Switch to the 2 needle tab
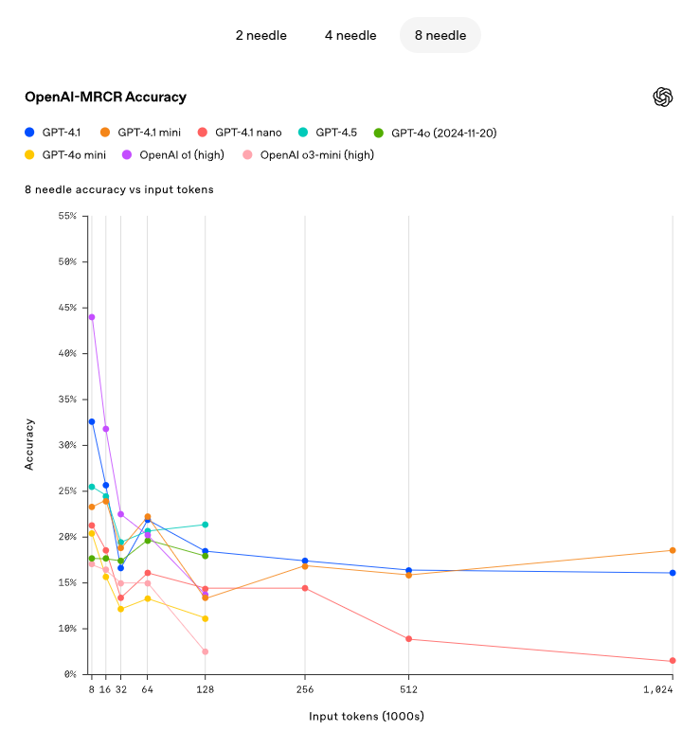Screen dimensions: 700x731 tap(260, 35)
